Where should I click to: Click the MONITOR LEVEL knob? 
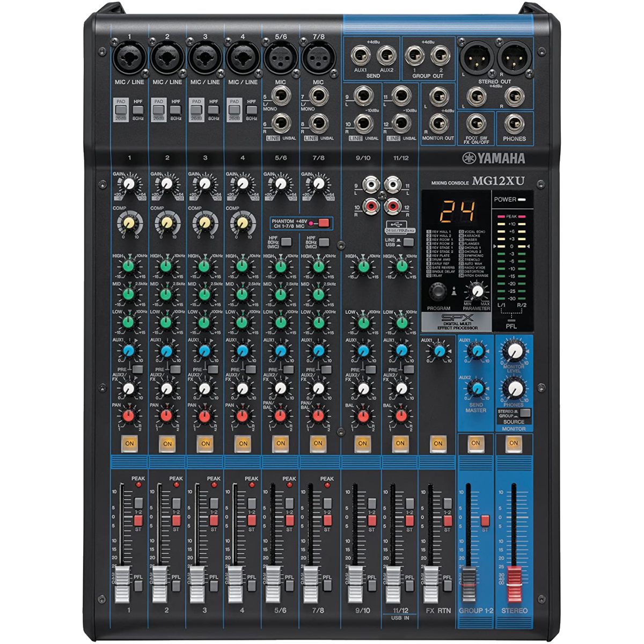514,351
